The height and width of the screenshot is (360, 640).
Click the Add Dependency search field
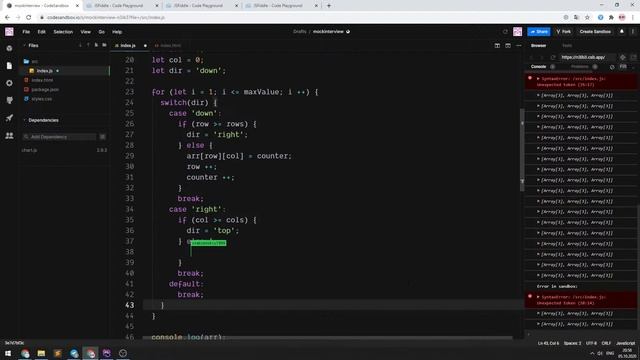[60, 137]
